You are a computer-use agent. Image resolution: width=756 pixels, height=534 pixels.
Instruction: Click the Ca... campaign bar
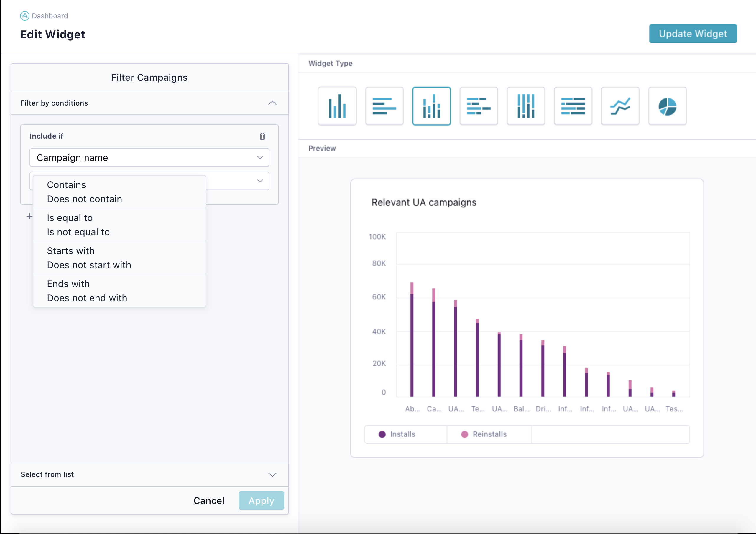434,342
